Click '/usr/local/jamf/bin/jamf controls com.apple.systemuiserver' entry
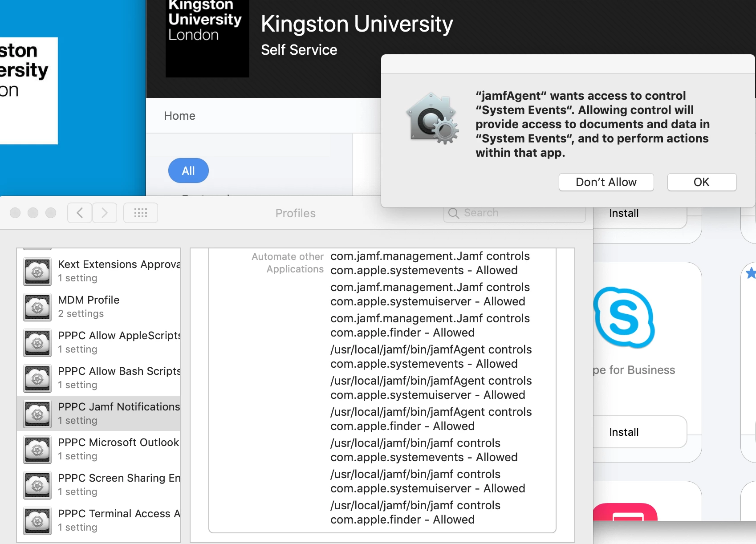 (428, 481)
